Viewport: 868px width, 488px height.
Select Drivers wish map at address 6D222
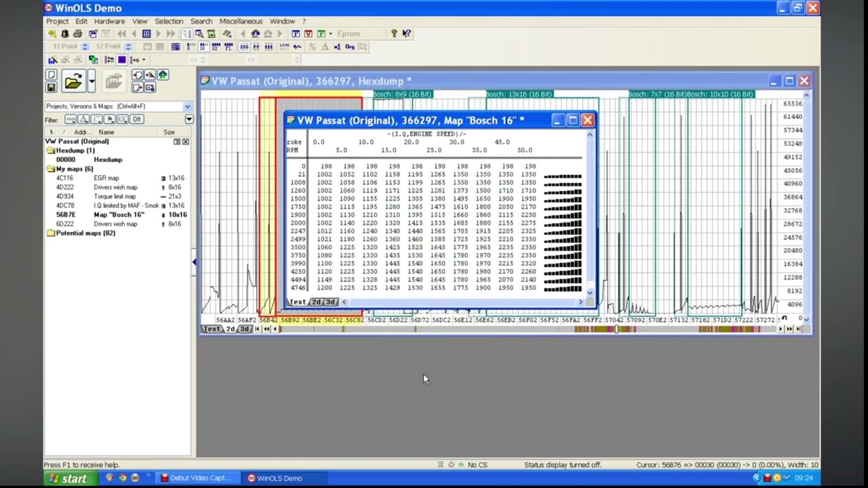point(119,224)
